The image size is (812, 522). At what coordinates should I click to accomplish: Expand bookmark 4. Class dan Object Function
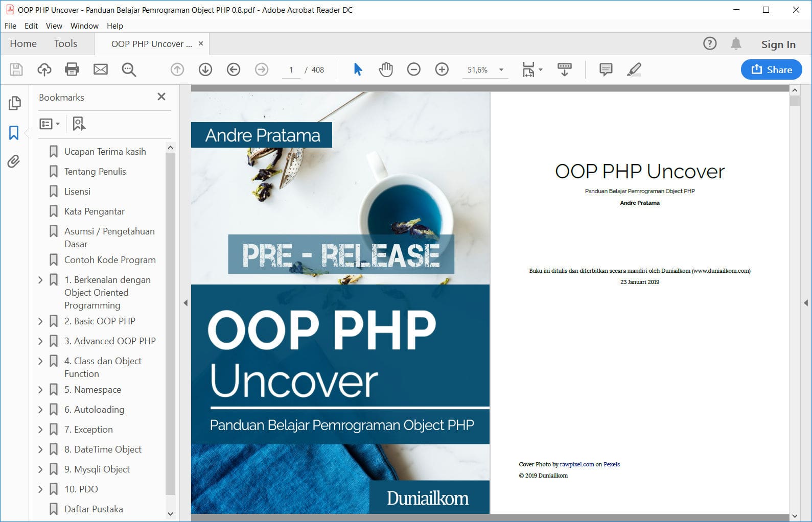[40, 361]
